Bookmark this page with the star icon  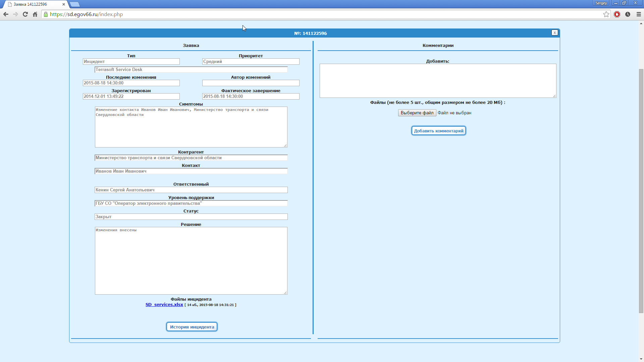pyautogui.click(x=606, y=14)
